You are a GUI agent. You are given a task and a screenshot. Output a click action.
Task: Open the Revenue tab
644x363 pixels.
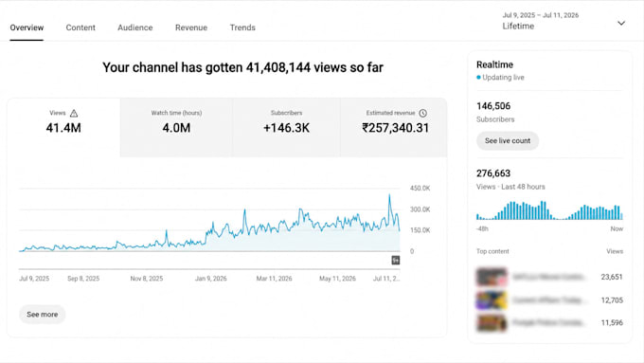pyautogui.click(x=191, y=27)
